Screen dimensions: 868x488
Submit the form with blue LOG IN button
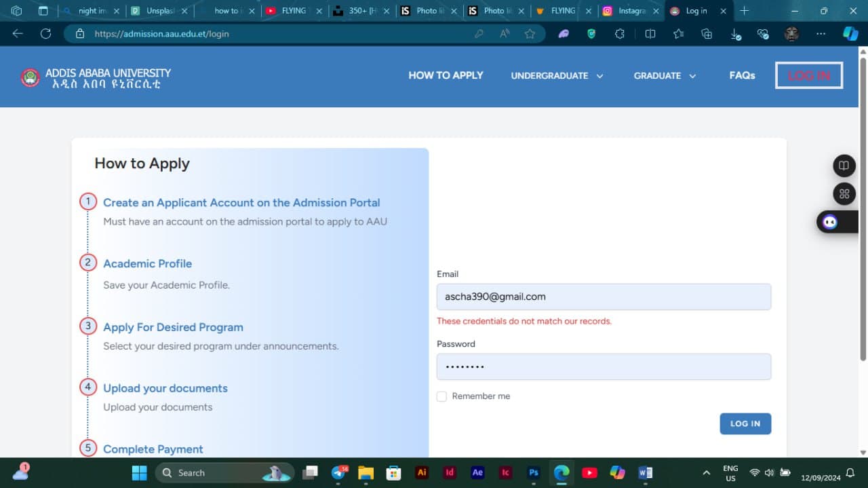(745, 424)
